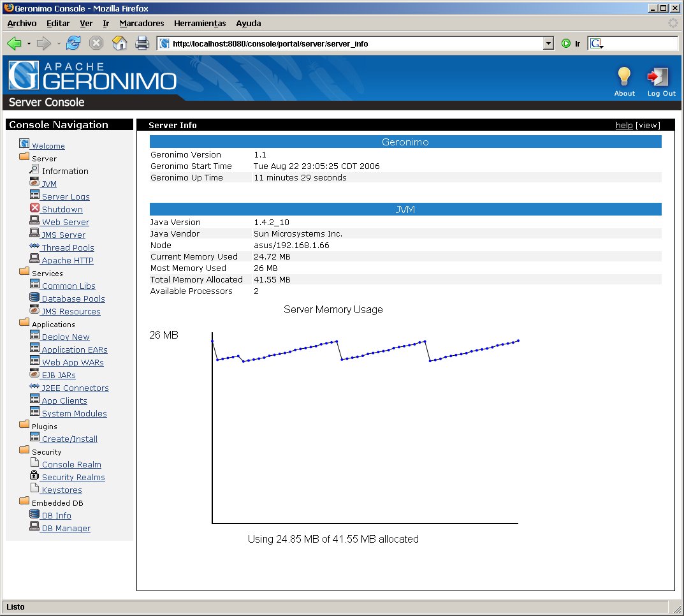Click the 'Listo' status bar text
Viewport: 684px width, 616px height.
(x=15, y=607)
